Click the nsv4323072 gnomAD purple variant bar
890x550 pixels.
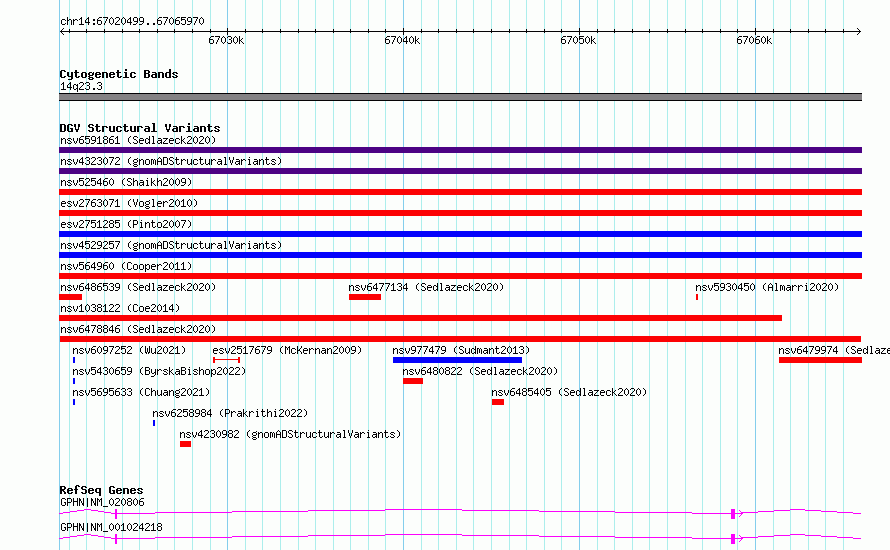click(x=460, y=171)
